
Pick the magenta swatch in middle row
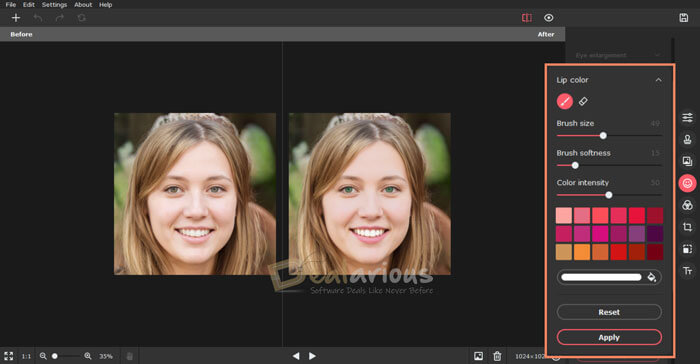pos(600,234)
